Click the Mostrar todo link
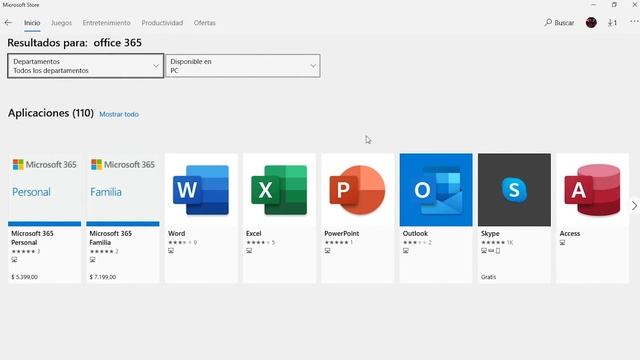The width and height of the screenshot is (640, 360). (119, 114)
